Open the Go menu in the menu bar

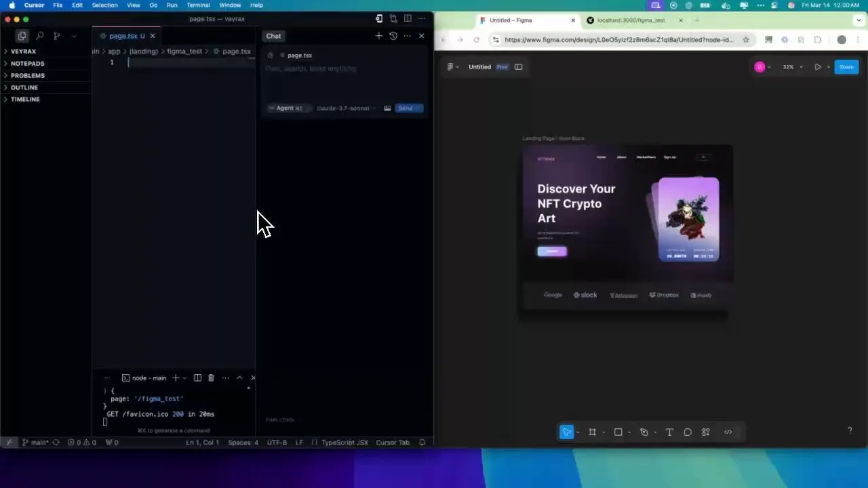154,5
